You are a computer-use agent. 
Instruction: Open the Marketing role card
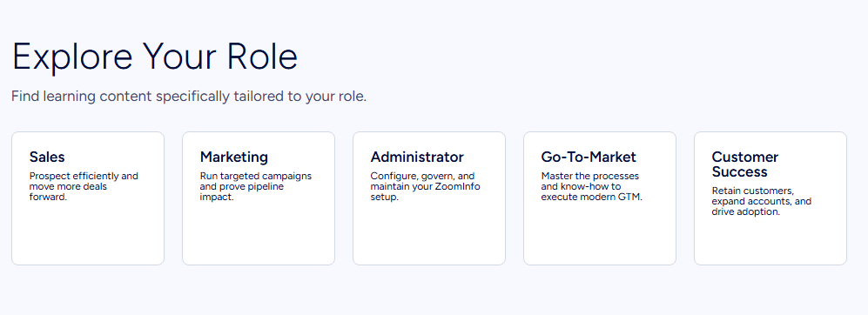pos(259,198)
